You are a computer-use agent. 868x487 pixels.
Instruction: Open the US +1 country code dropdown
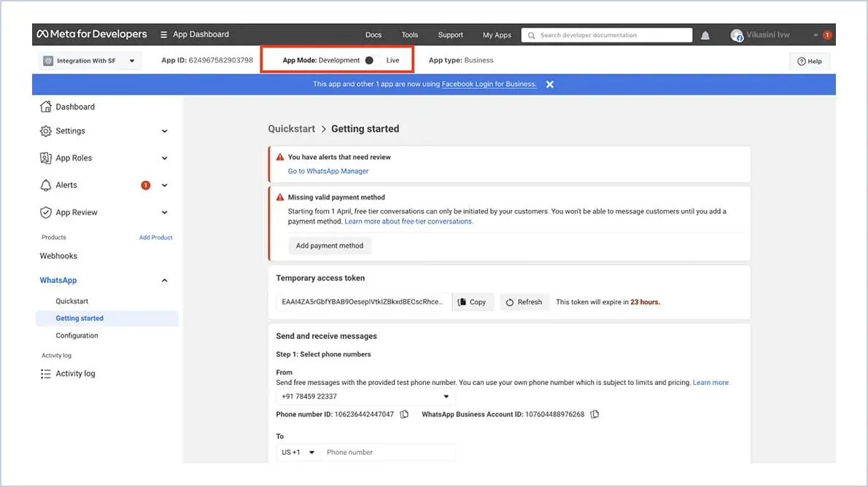(298, 452)
